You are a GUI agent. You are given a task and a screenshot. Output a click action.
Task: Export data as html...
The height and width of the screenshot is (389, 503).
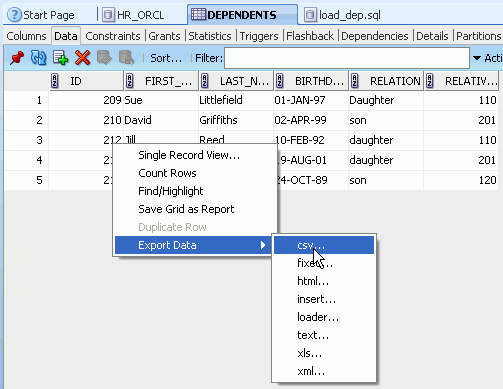coord(324,281)
